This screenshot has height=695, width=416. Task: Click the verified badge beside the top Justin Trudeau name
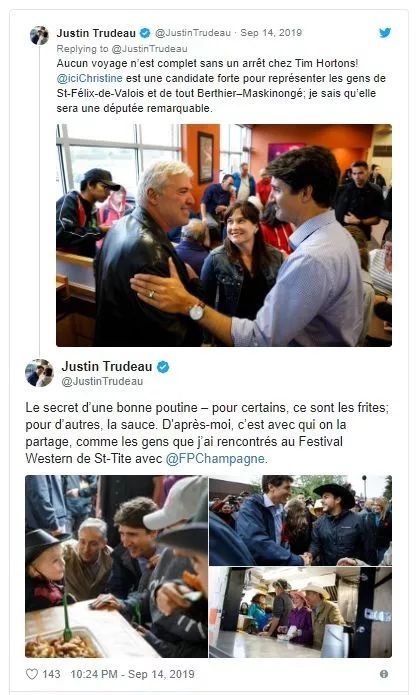[145, 33]
